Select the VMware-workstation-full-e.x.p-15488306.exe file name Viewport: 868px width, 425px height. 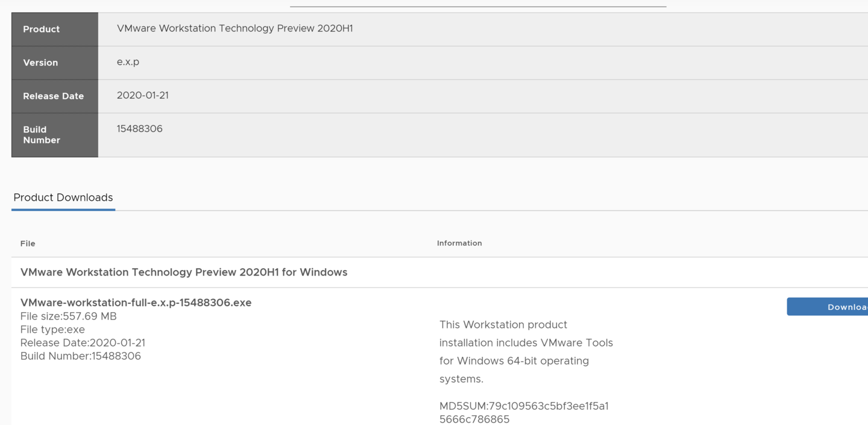pyautogui.click(x=136, y=303)
